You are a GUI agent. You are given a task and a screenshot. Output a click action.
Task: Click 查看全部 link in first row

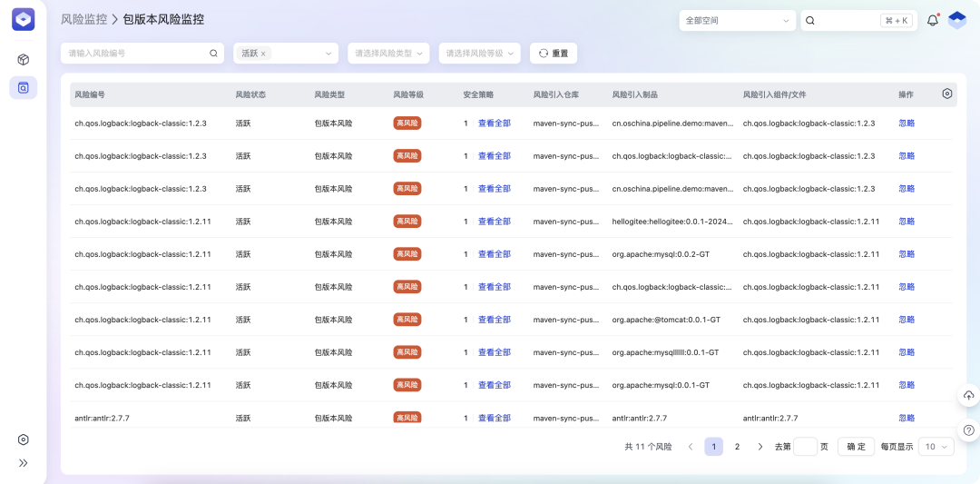tap(495, 123)
